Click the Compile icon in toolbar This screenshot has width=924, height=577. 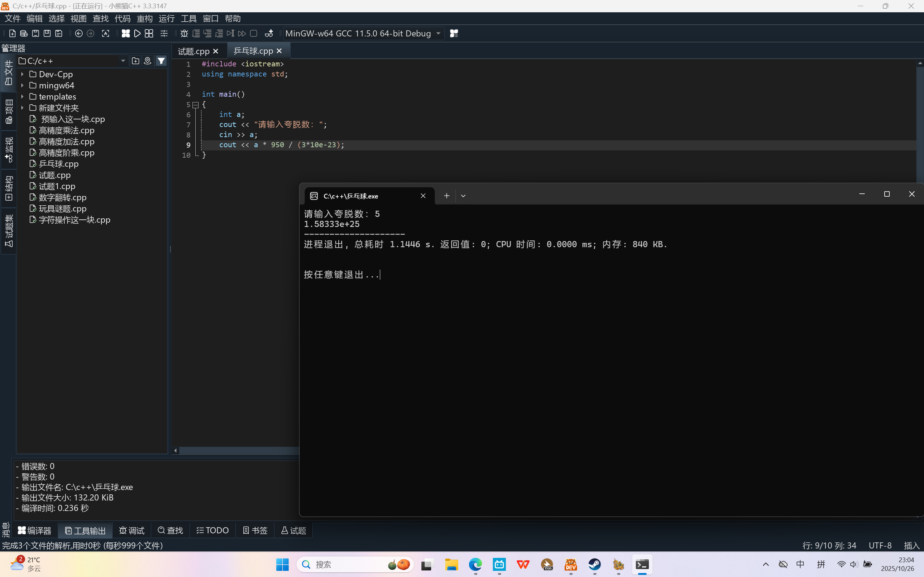(126, 34)
